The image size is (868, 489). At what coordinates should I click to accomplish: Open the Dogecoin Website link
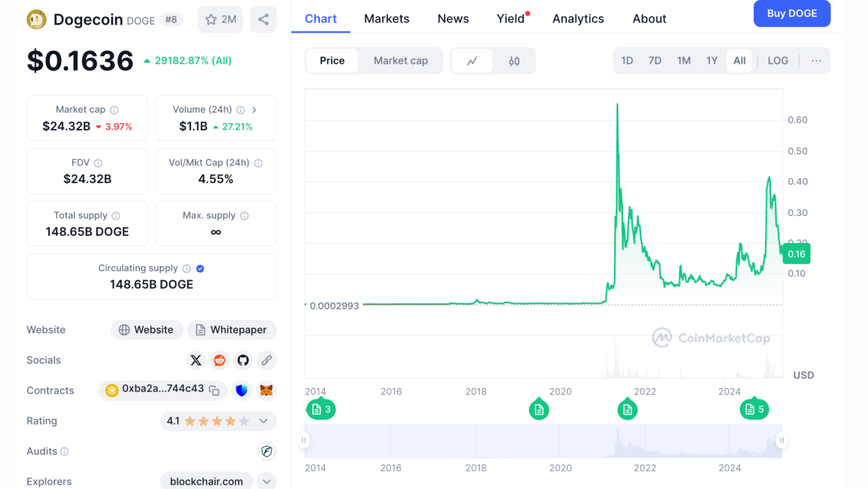tap(147, 330)
